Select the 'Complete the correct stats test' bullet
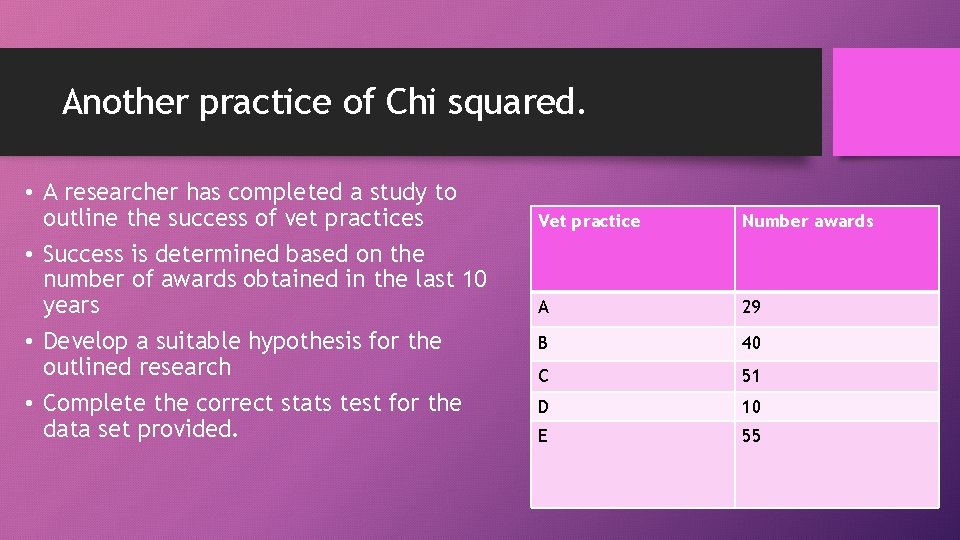 pos(252,416)
